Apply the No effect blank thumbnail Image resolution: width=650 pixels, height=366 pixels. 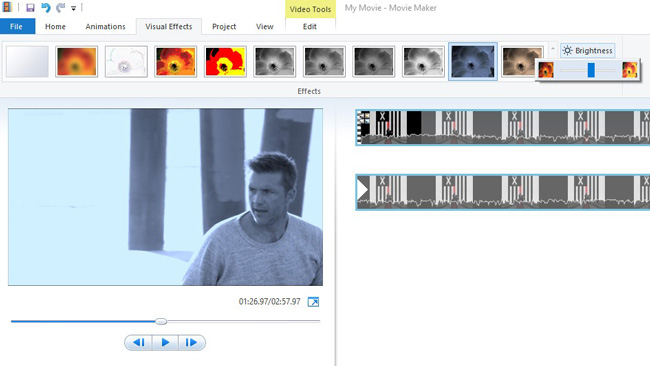point(27,61)
